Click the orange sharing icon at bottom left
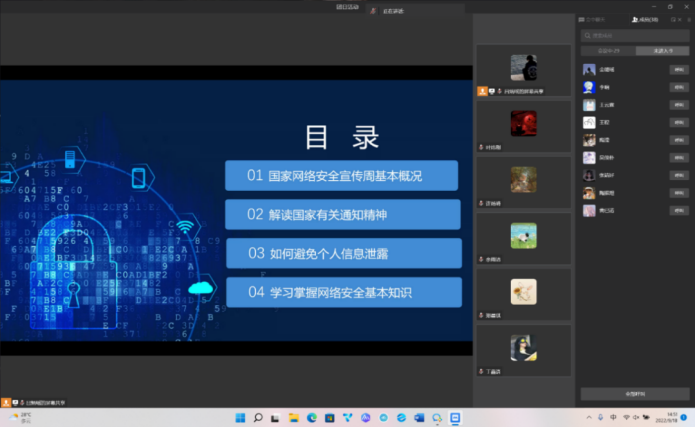The image size is (695, 427). point(6,402)
